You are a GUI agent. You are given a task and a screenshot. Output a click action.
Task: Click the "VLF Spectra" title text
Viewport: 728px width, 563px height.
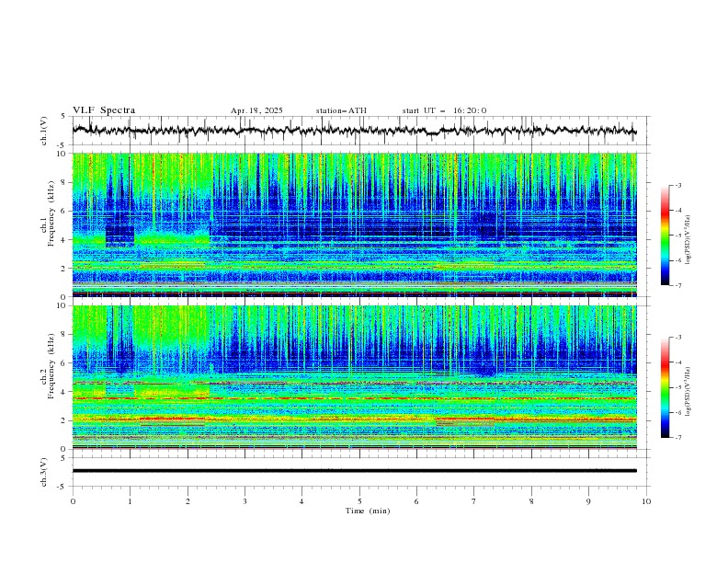(104, 110)
